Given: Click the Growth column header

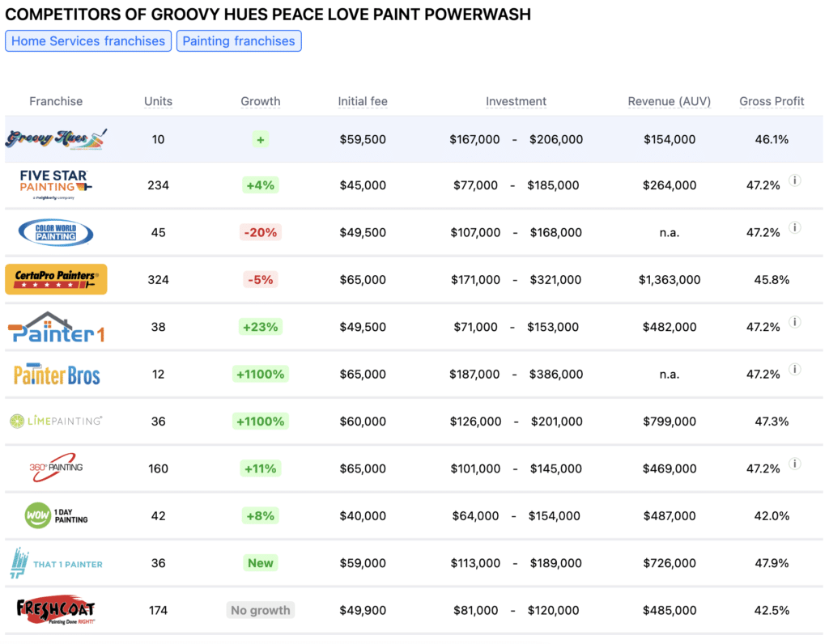Looking at the screenshot, I should click(261, 101).
